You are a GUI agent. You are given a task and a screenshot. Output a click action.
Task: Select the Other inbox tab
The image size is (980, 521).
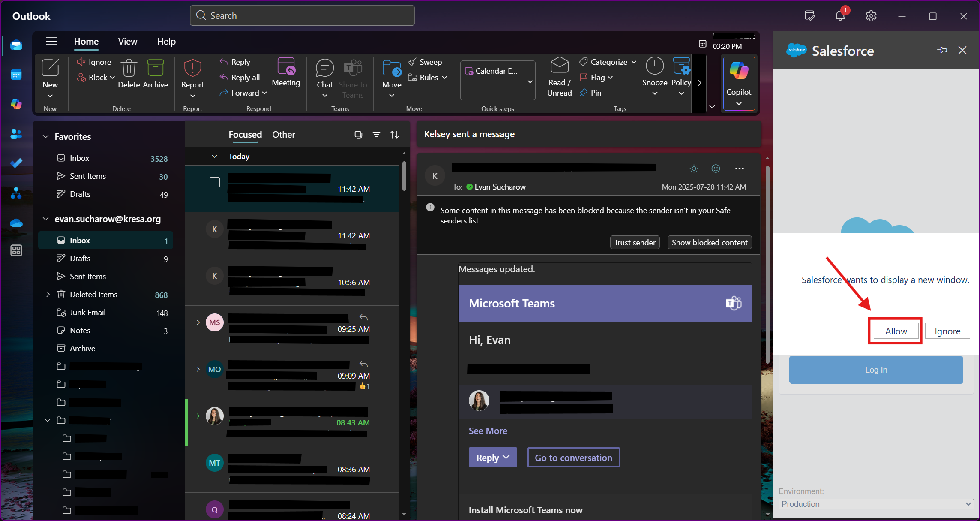284,135
